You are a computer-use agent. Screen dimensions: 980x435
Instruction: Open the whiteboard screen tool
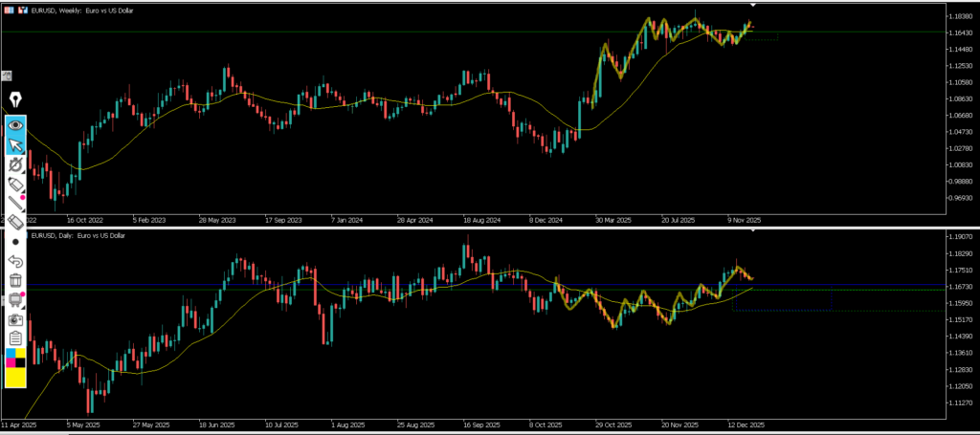pos(15,299)
